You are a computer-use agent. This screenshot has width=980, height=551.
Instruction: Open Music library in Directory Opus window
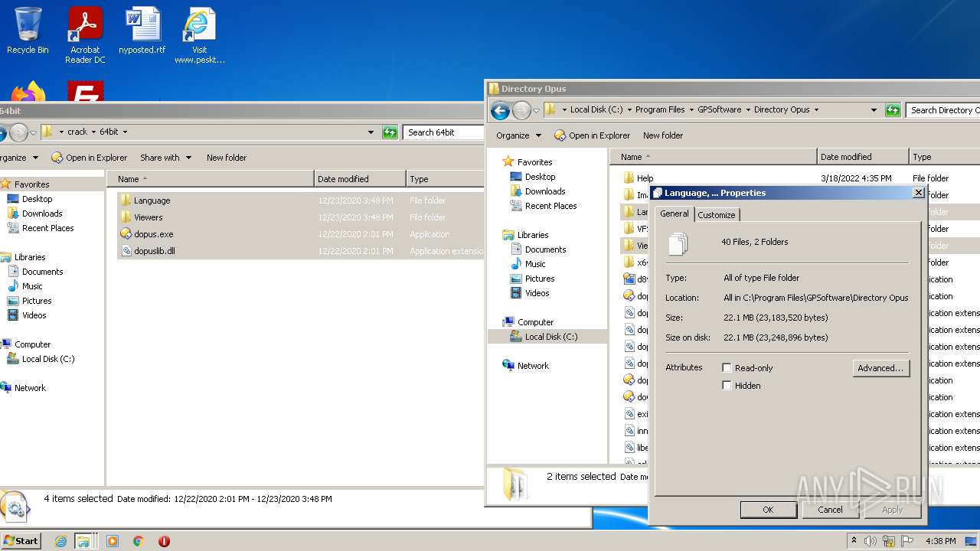535,264
